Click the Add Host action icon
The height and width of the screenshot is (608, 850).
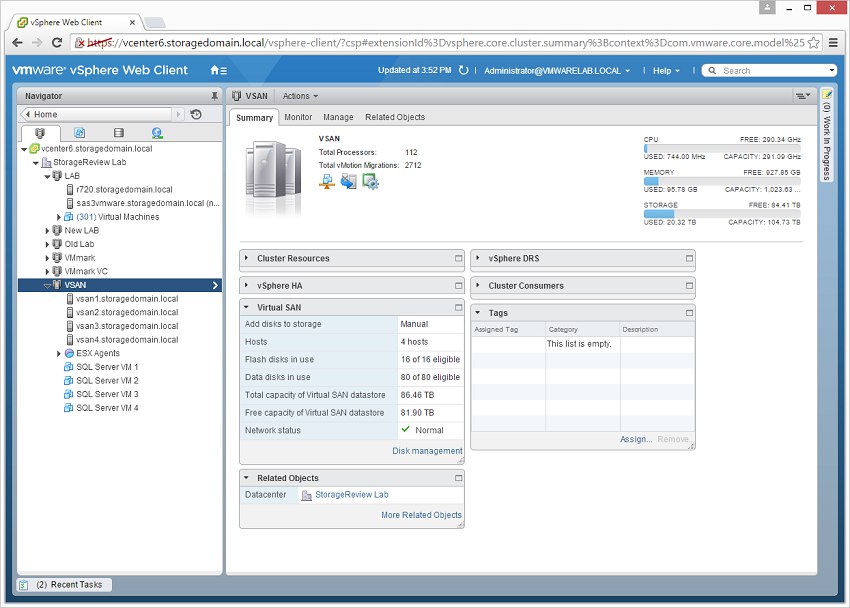(327, 182)
